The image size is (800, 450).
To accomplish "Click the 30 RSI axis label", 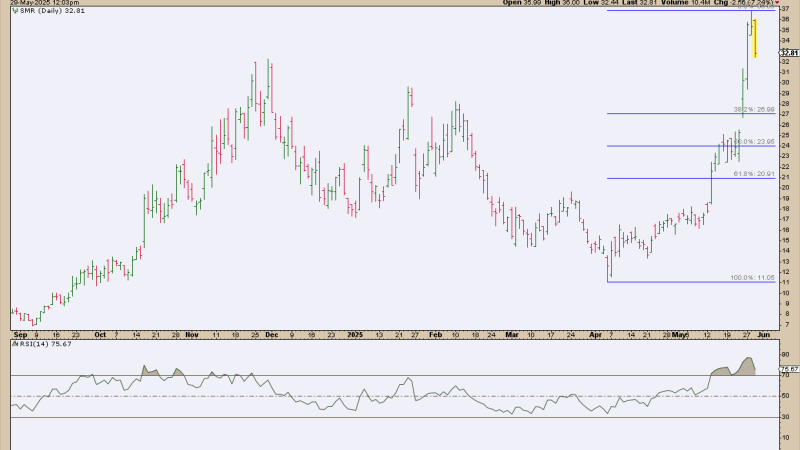I will tap(785, 417).
